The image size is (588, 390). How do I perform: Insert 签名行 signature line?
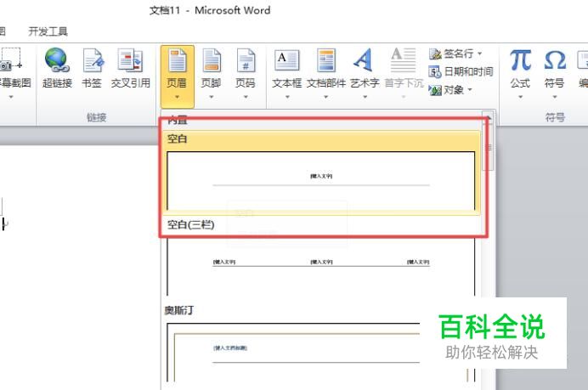pyautogui.click(x=451, y=54)
